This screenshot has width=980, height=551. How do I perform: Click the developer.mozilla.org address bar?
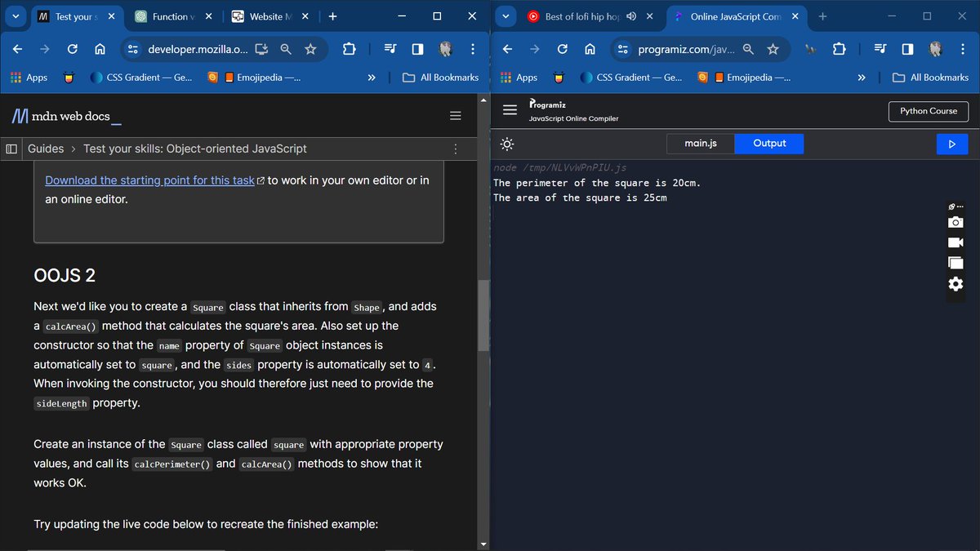[x=198, y=49]
